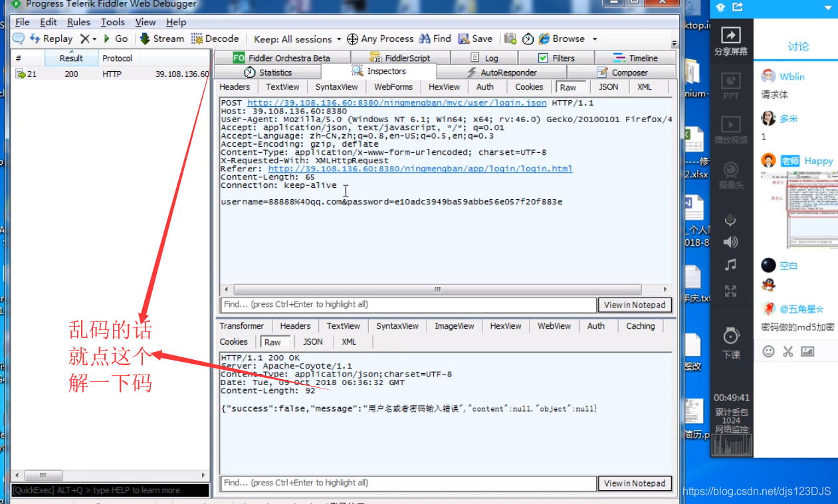
Task: Click the request Find search field
Action: click(408, 305)
